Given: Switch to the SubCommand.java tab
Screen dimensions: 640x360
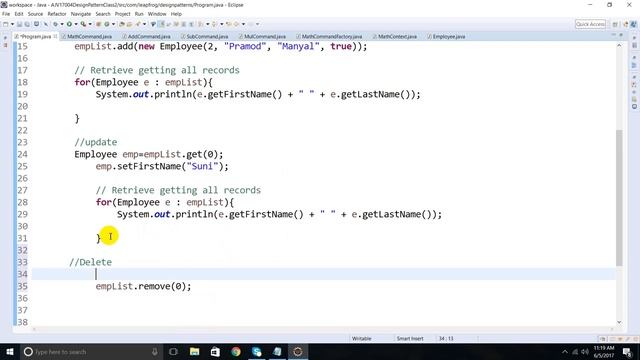Looking at the screenshot, I should [207, 36].
